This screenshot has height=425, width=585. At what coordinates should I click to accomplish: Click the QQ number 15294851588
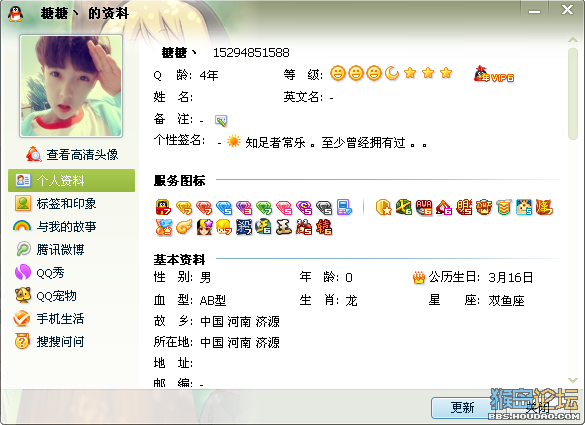[x=251, y=53]
